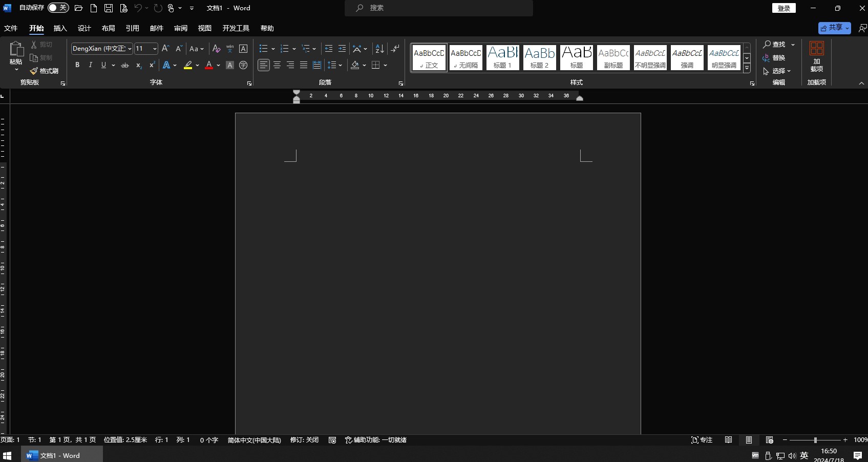This screenshot has width=868, height=462.
Task: Expand the numbering list dropdown arrow
Action: (x=294, y=49)
